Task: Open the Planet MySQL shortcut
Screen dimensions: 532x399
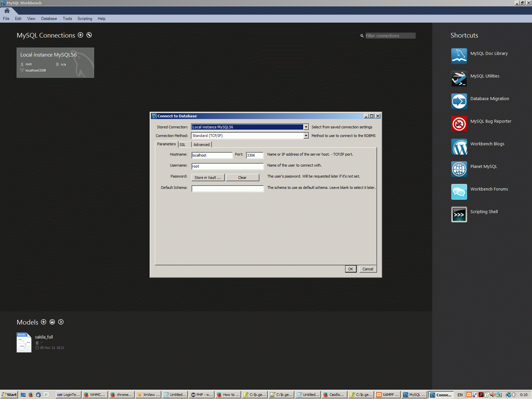Action: 459,169
